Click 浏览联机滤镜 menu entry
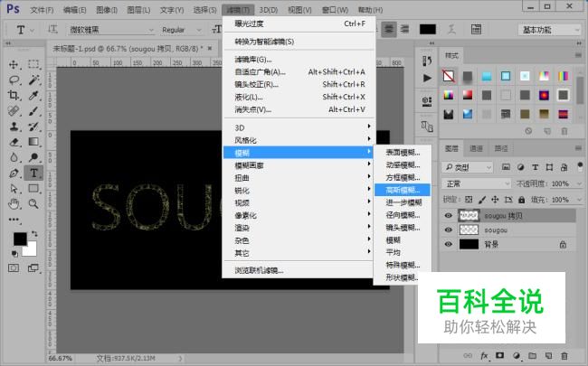This screenshot has height=366, width=588. tap(299, 270)
